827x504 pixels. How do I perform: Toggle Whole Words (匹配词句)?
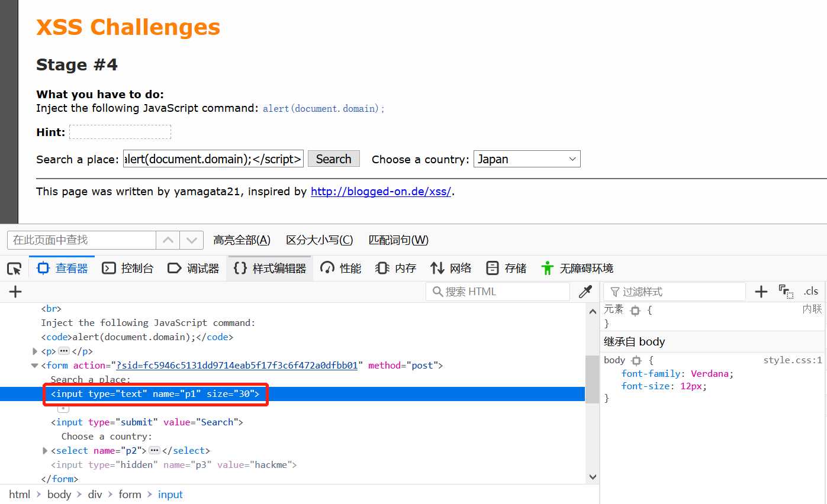398,240
